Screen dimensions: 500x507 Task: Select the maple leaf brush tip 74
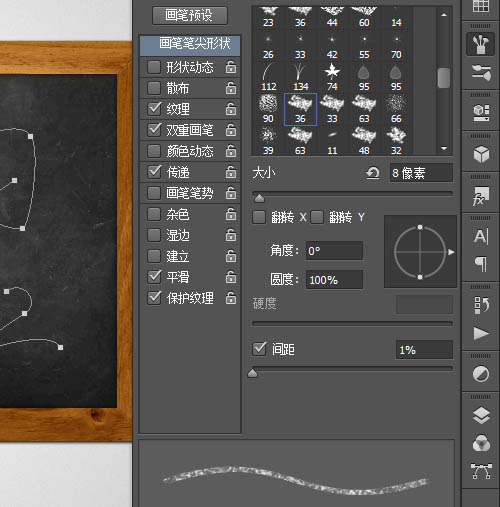[x=332, y=77]
